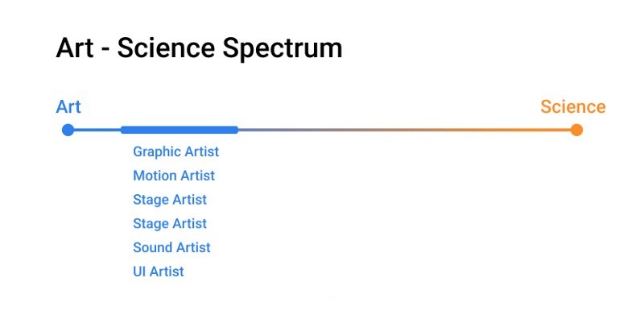Click the left end of thick blue bar
Image resolution: width=644 pixels, height=311 pixels.
point(123,130)
